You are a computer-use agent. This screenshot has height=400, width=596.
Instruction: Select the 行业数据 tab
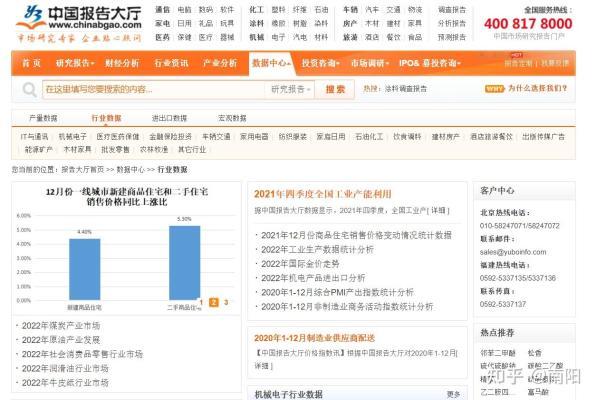tap(106, 118)
